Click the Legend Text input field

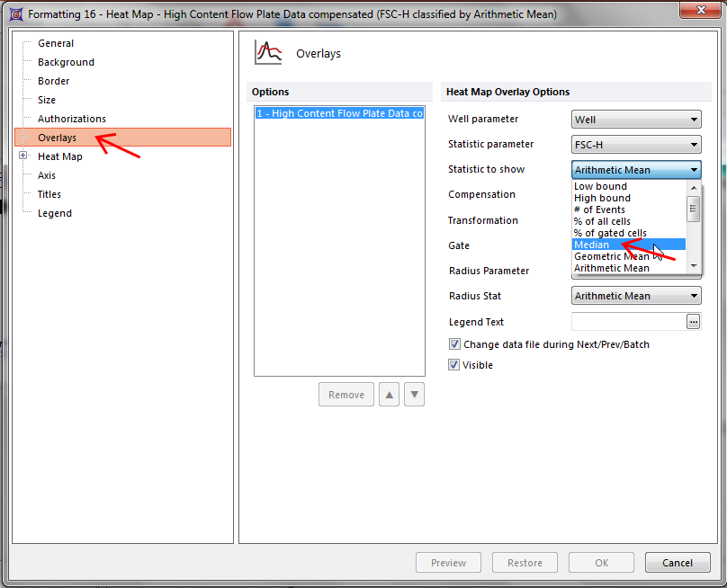coord(628,322)
